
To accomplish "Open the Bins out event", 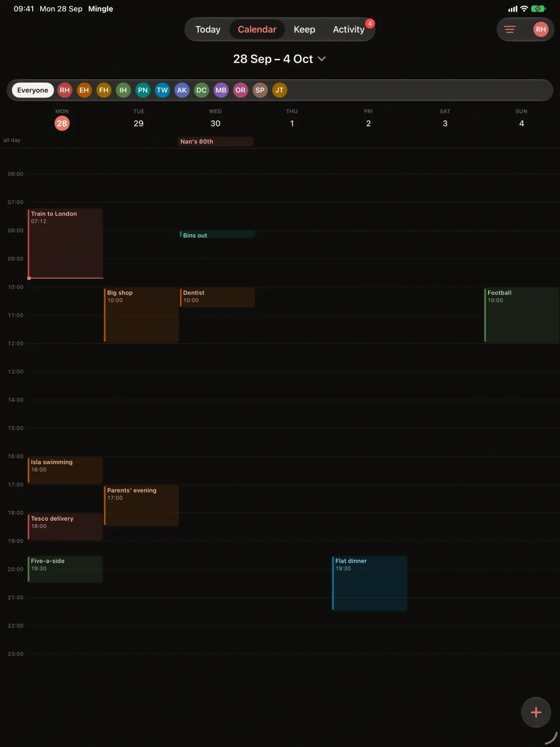I will point(217,234).
